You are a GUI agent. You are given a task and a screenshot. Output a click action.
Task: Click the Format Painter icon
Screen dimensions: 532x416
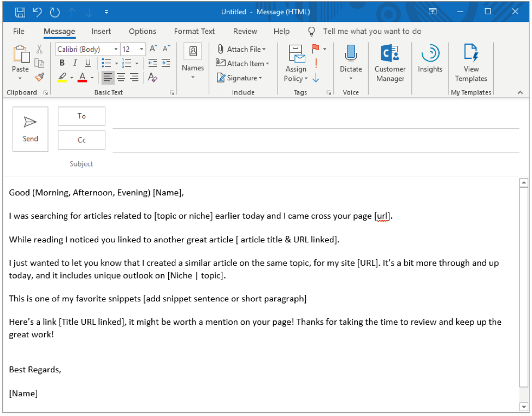click(x=39, y=77)
